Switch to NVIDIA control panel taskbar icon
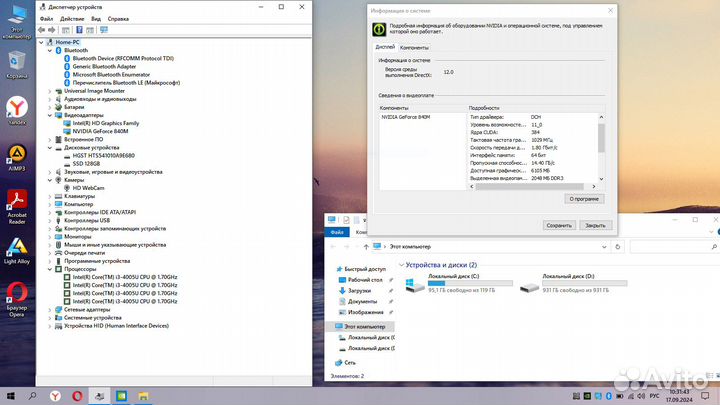The height and width of the screenshot is (405, 720). (x=121, y=396)
